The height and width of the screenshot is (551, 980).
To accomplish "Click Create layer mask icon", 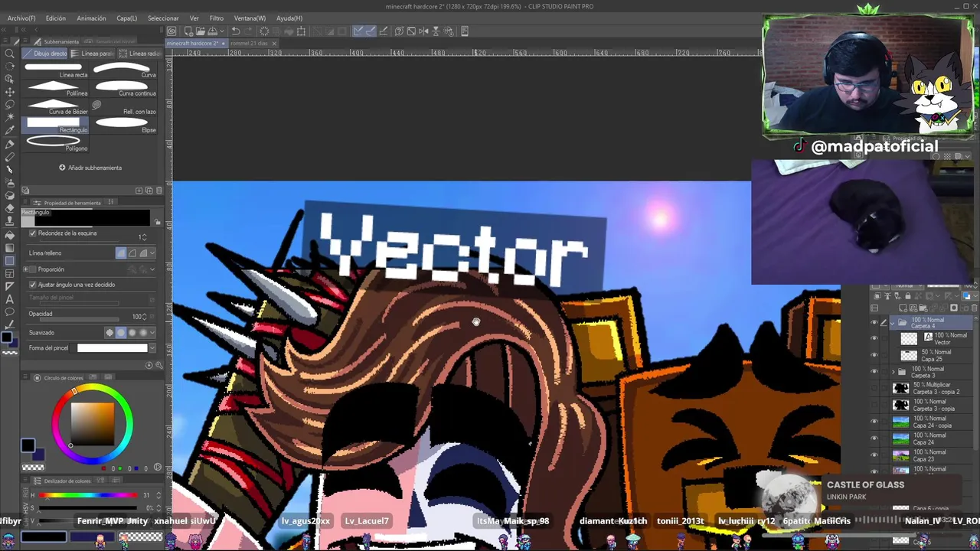I will pyautogui.click(x=954, y=308).
